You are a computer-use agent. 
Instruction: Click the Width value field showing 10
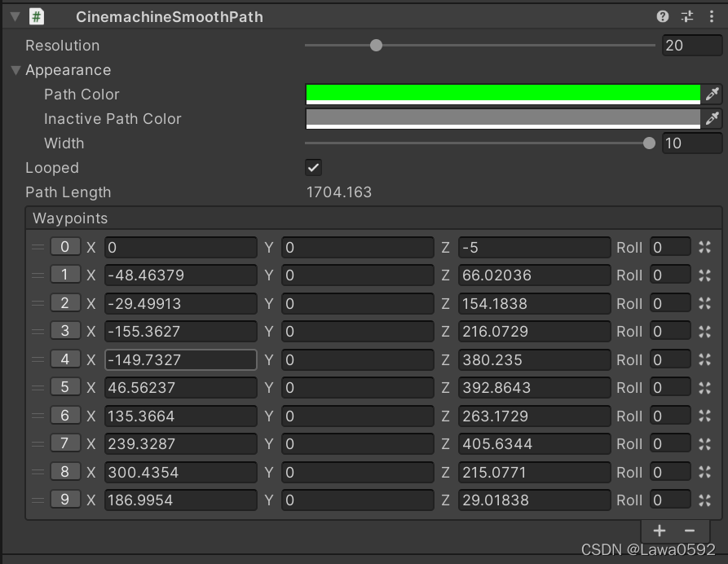[x=692, y=143]
